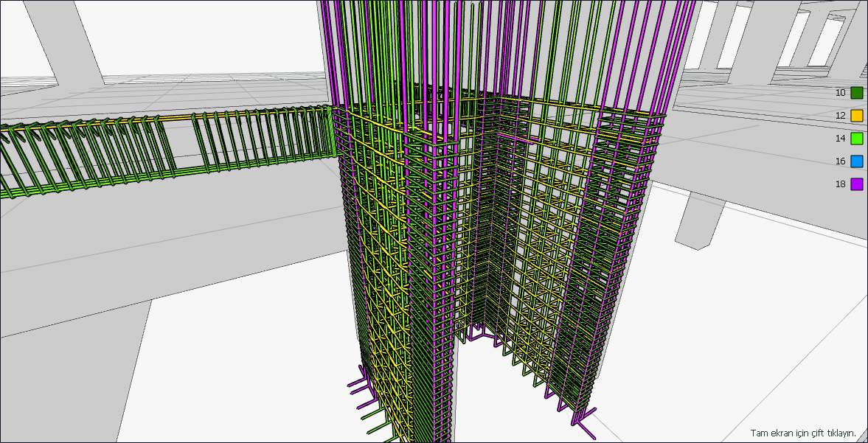Select the legend label "14"

(x=841, y=139)
